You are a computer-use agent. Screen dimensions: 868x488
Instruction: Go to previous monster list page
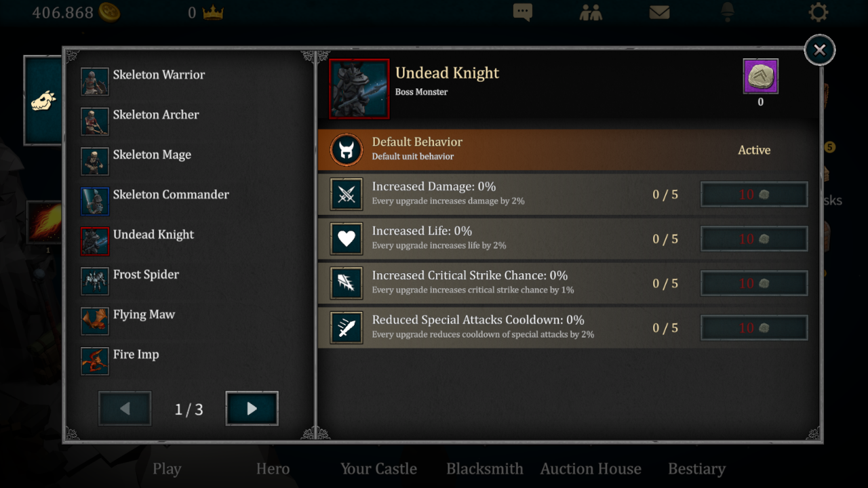coord(125,409)
